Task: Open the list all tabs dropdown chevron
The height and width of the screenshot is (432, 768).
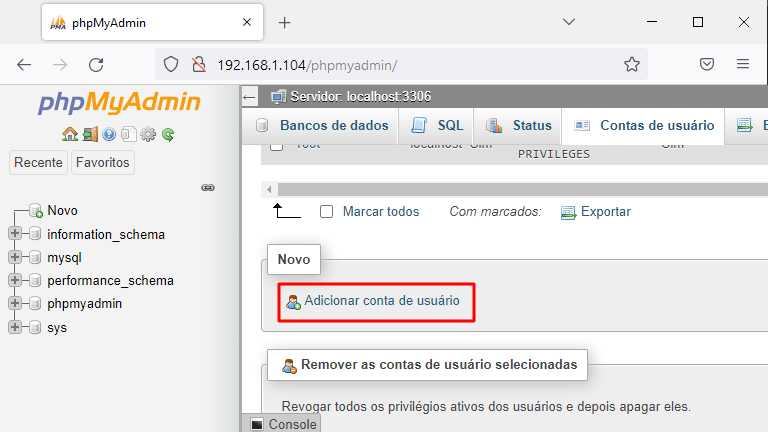Action: (x=569, y=22)
